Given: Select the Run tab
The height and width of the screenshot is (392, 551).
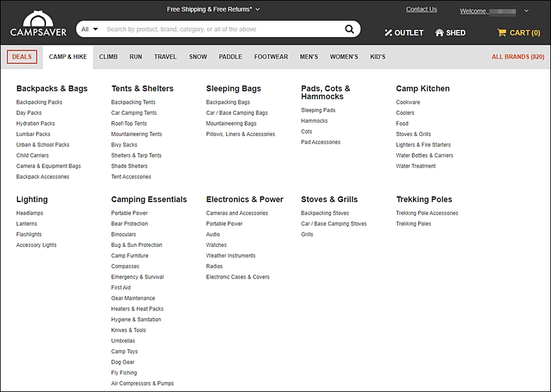Looking at the screenshot, I should tap(135, 57).
